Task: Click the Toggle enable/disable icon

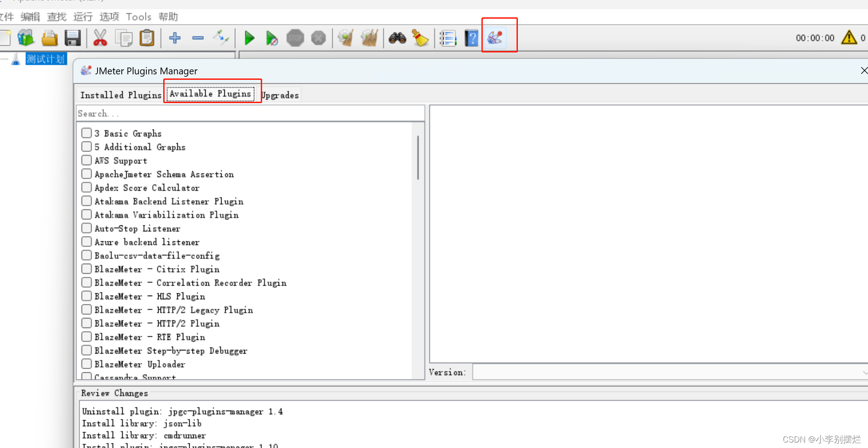Action: click(x=221, y=38)
